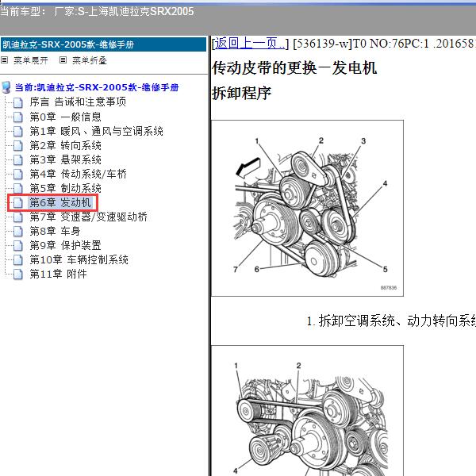Click the 菜单折叠 collapse icon
Screen dimensions: 476x476
[x=63, y=60]
